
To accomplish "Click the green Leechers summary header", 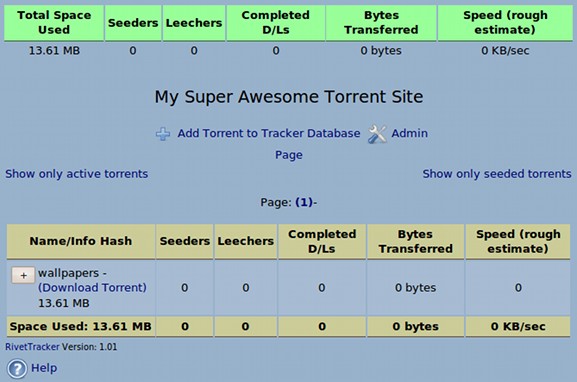I will pyautogui.click(x=194, y=22).
